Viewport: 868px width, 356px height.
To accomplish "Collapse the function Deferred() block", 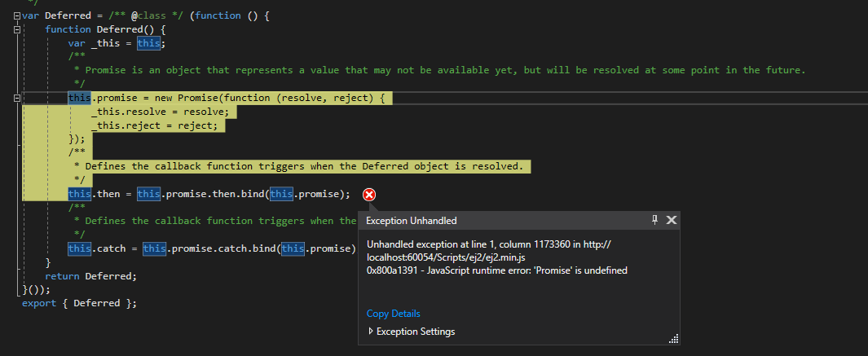I will pos(16,29).
